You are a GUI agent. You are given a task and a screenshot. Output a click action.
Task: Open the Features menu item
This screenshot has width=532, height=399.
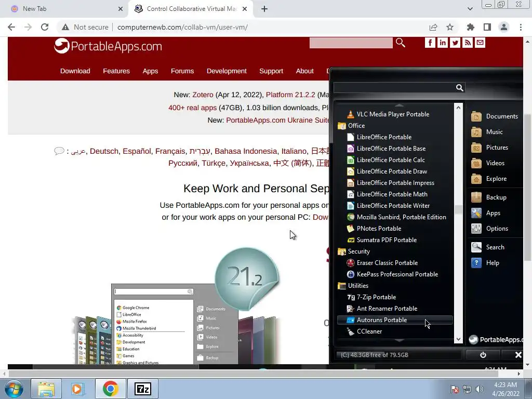pyautogui.click(x=116, y=71)
